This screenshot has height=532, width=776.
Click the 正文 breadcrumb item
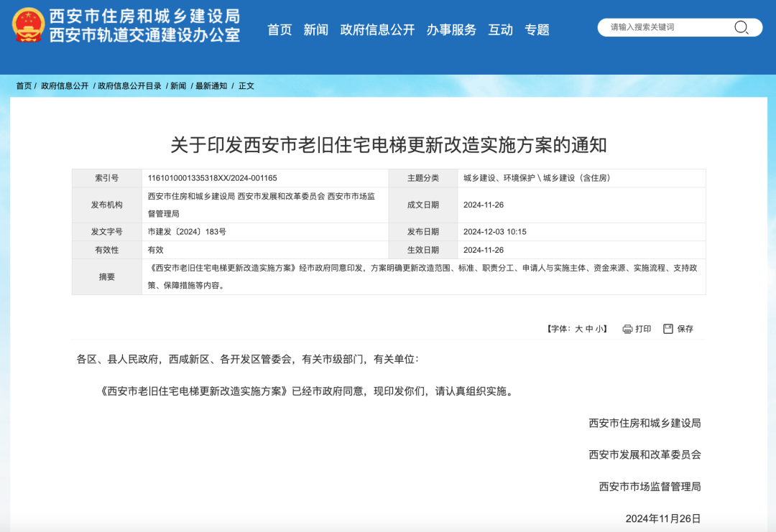click(246, 86)
